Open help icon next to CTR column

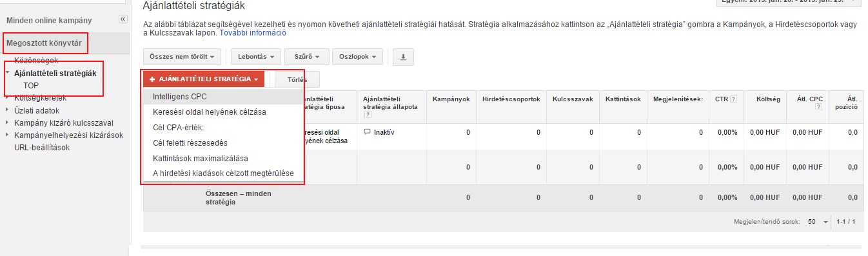(734, 99)
